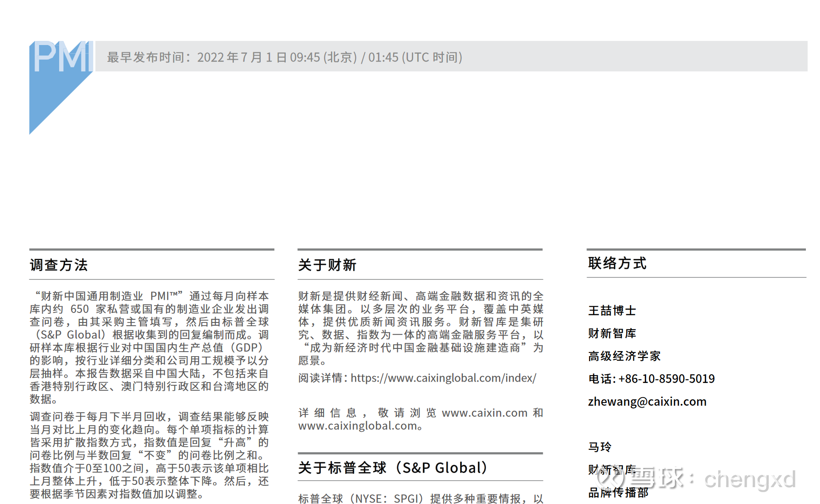Click the name 王喆博士
This screenshot has width=820, height=504.
tap(612, 311)
